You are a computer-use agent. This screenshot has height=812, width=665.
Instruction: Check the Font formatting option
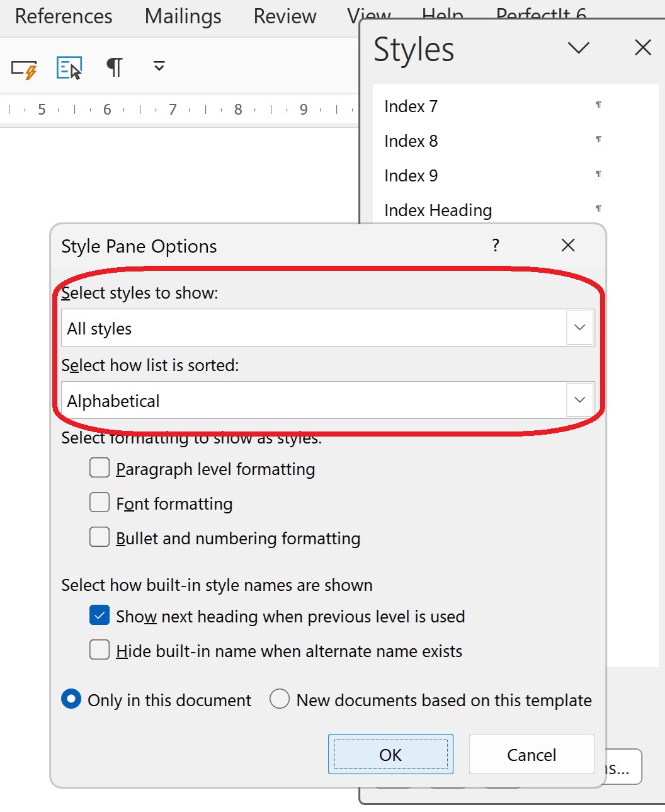coord(99,503)
